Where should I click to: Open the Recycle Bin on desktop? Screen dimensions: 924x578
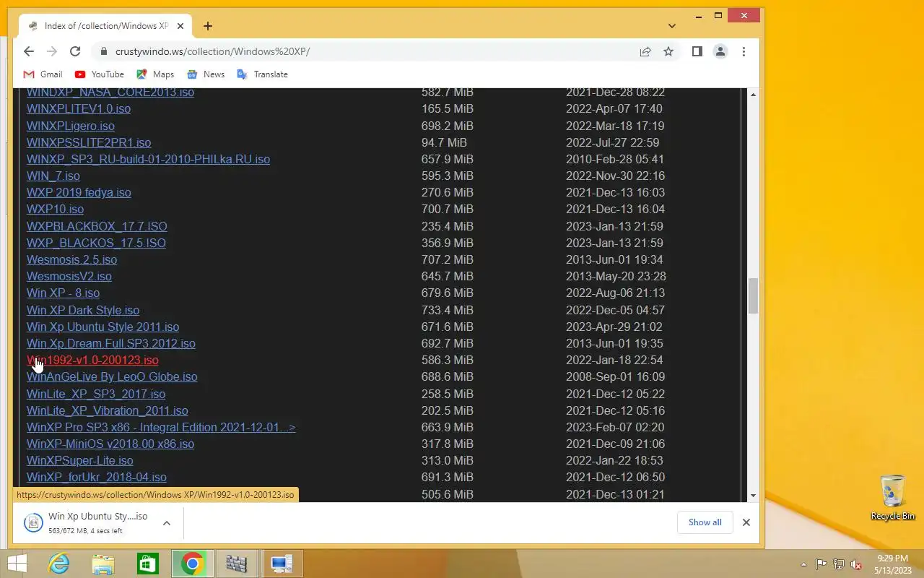pos(893,497)
